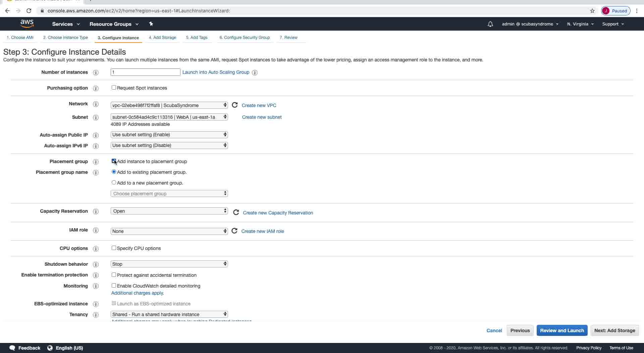This screenshot has height=353, width=644.
Task: Select Add to a new placement group
Action: pyautogui.click(x=114, y=183)
